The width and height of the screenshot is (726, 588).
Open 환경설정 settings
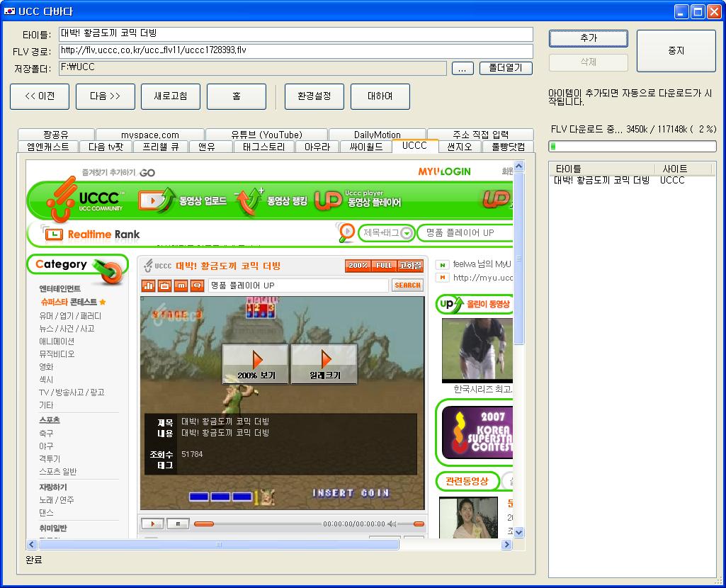pyautogui.click(x=314, y=96)
